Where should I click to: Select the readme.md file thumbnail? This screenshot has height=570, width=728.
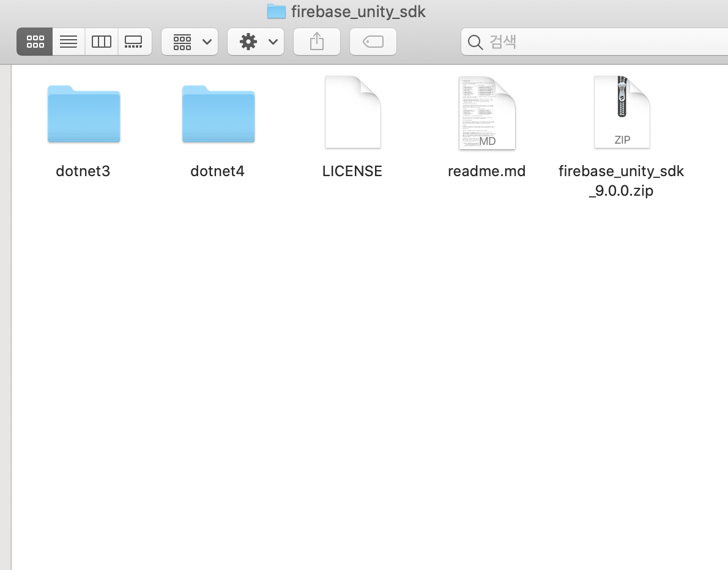(x=487, y=113)
